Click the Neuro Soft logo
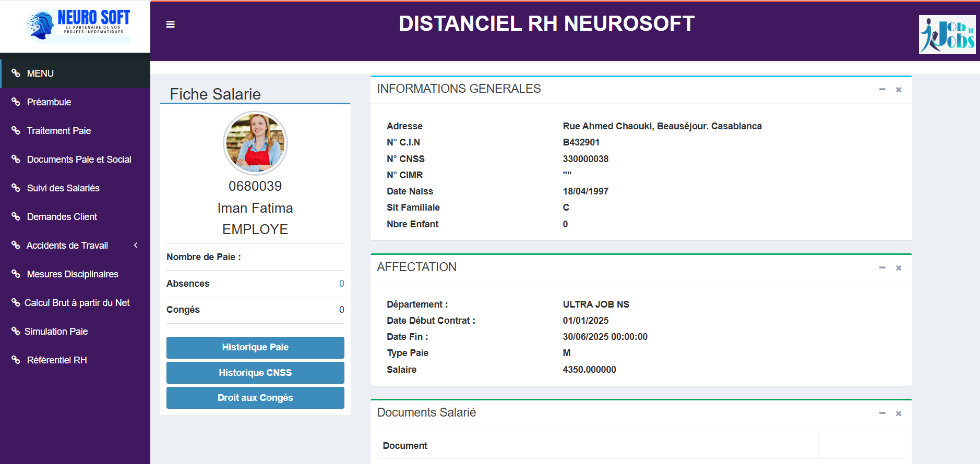The width and height of the screenshot is (980, 464). (x=78, y=25)
